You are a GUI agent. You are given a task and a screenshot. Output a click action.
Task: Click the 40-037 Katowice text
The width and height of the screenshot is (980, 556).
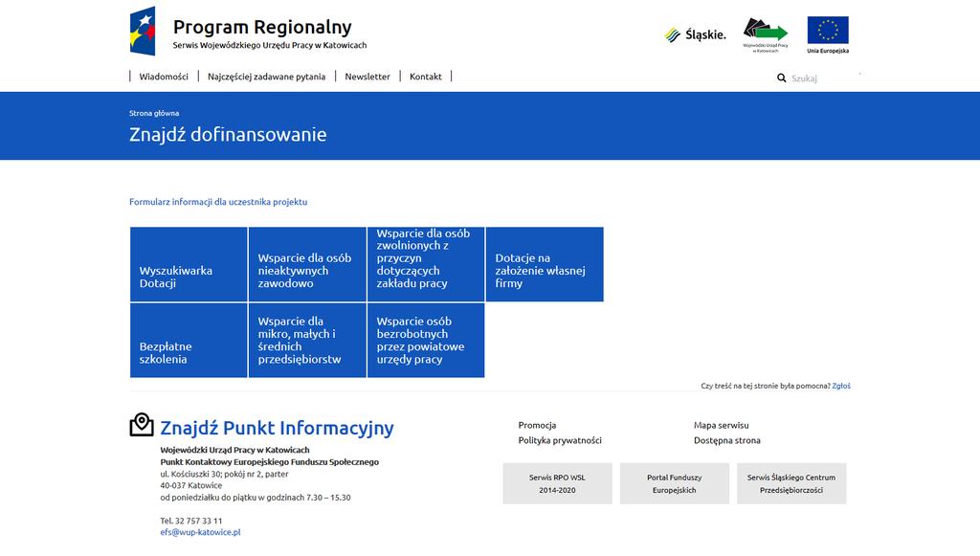click(x=191, y=485)
